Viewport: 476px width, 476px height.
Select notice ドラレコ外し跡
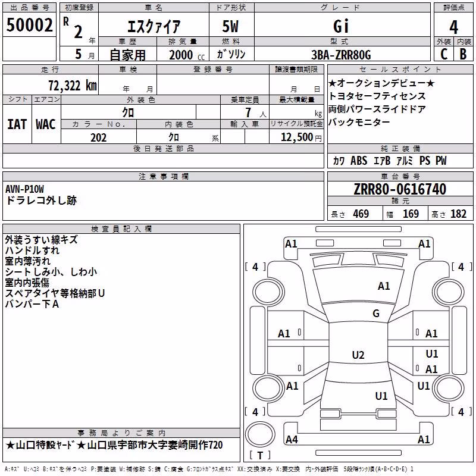41,201
